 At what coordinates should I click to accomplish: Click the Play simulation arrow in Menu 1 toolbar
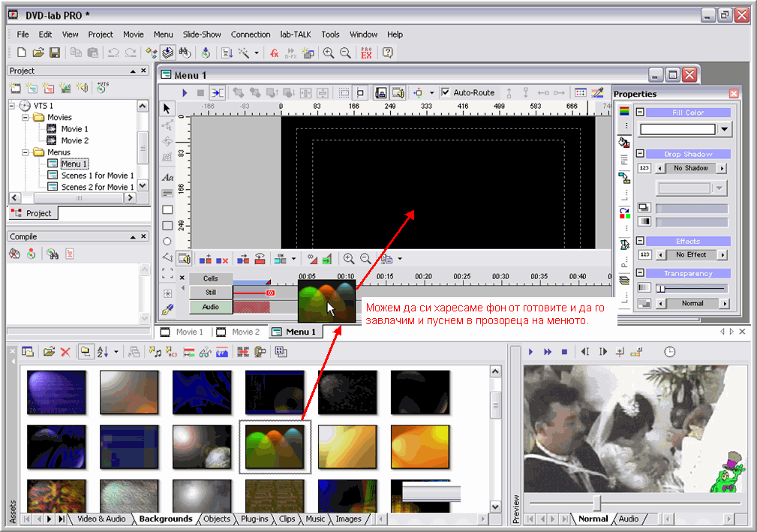pos(185,93)
